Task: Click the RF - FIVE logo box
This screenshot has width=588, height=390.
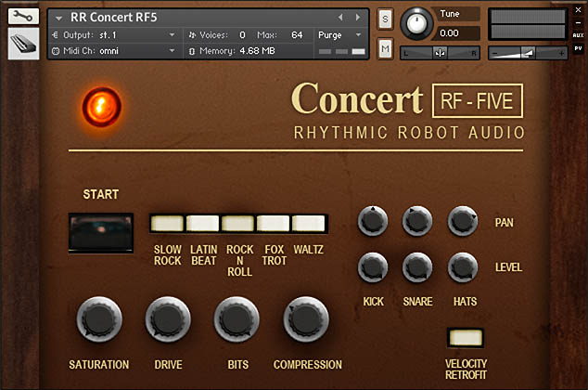Action: [x=478, y=100]
